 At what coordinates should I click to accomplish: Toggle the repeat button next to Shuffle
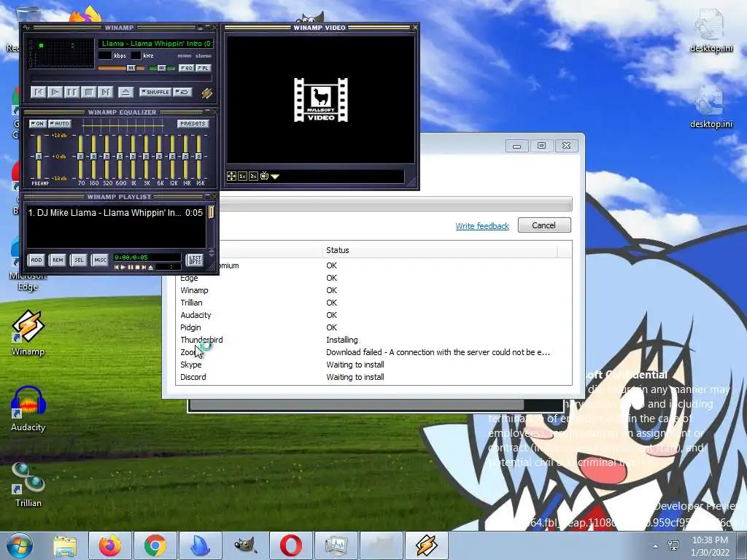182,92
